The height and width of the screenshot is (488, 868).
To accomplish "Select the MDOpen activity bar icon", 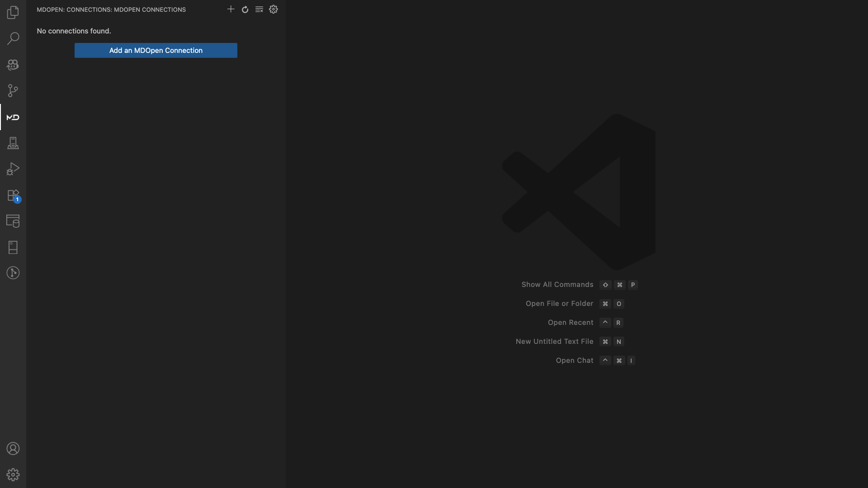I will [13, 117].
